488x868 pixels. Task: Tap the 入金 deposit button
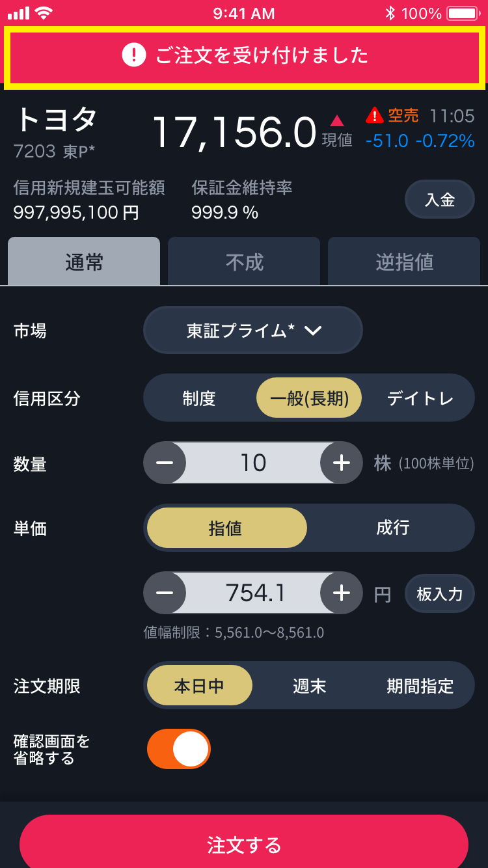(439, 200)
